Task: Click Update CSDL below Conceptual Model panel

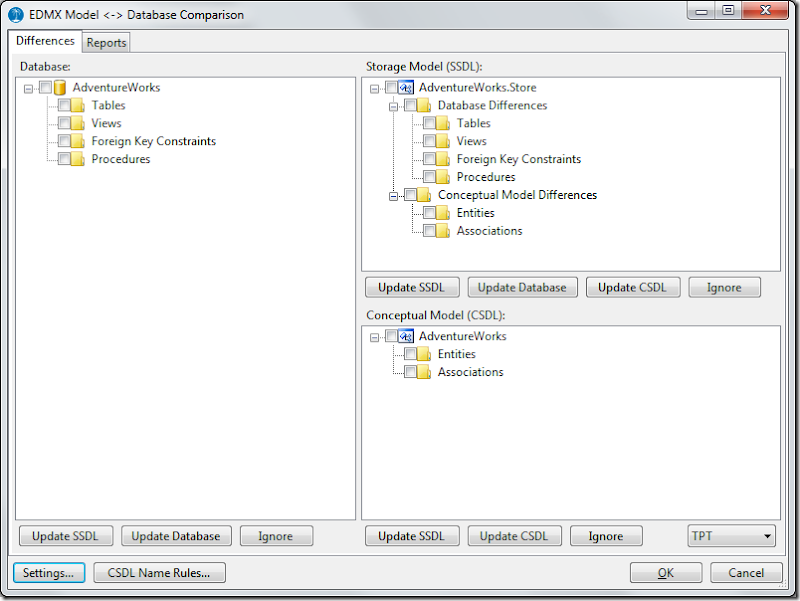Action: (x=514, y=536)
